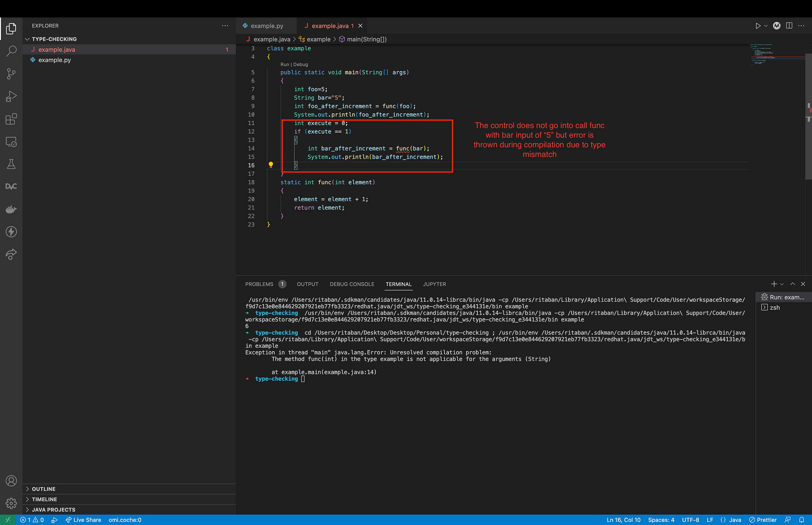This screenshot has width=812, height=525.
Task: Open the Run and Debug view
Action: pyautogui.click(x=11, y=97)
